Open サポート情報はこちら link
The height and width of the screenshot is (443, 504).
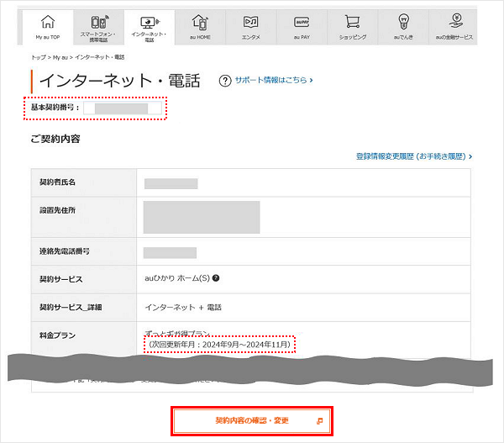click(x=274, y=80)
